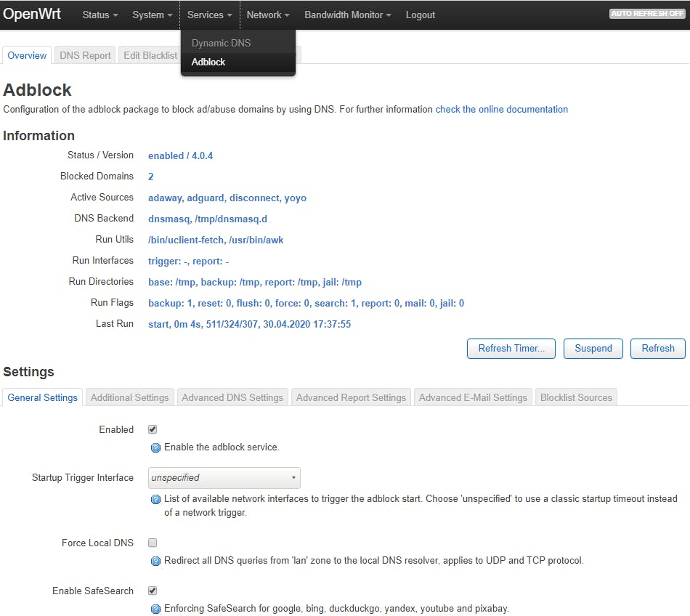Expand the Network menu
This screenshot has height=616, width=690.
click(x=267, y=15)
